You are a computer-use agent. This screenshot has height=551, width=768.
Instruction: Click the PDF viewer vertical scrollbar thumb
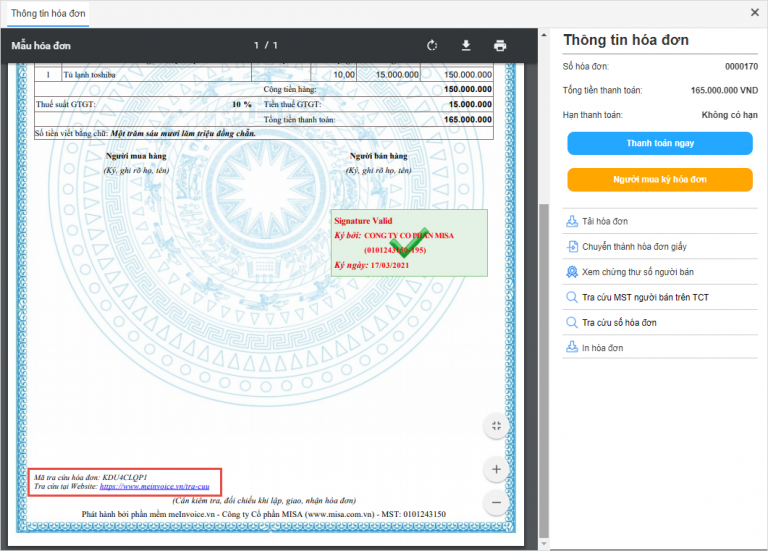pos(544,371)
